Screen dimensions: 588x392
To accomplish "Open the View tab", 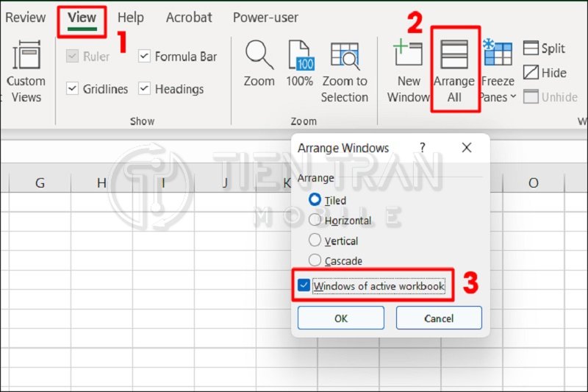I will [x=82, y=17].
